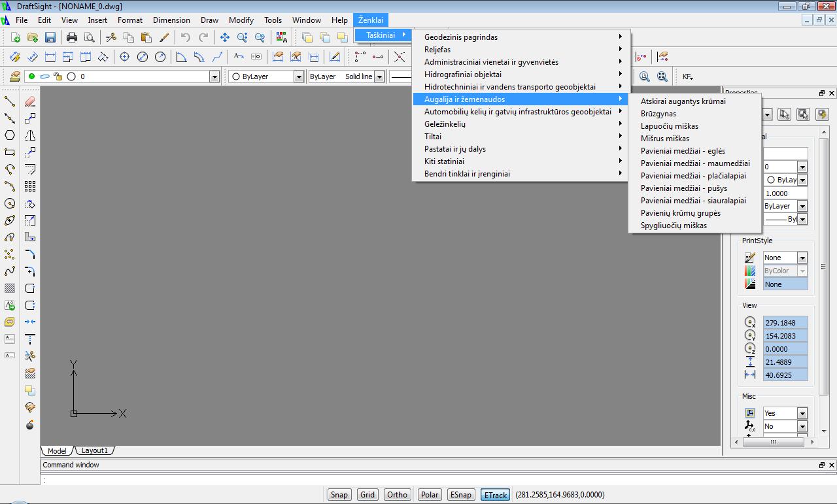This screenshot has height=504, width=837.
Task: Click the Print Preview icon
Action: tap(90, 37)
